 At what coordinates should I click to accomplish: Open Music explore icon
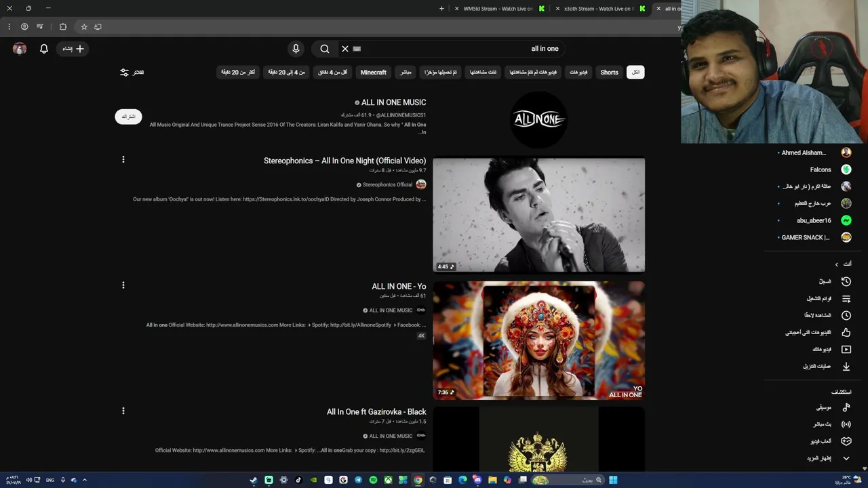[846, 407]
